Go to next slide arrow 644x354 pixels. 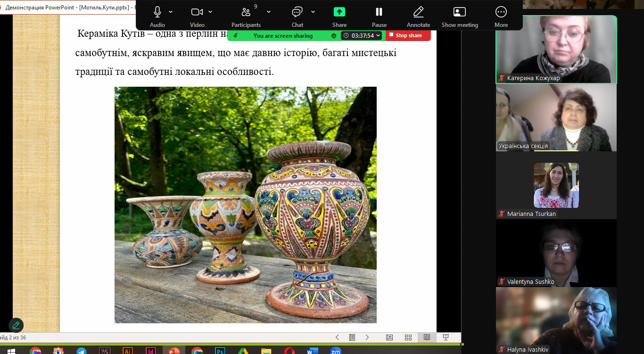pyautogui.click(x=367, y=338)
